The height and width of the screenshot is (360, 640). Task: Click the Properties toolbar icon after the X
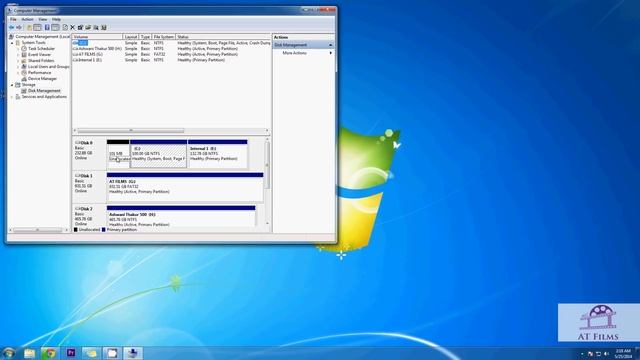coord(80,27)
